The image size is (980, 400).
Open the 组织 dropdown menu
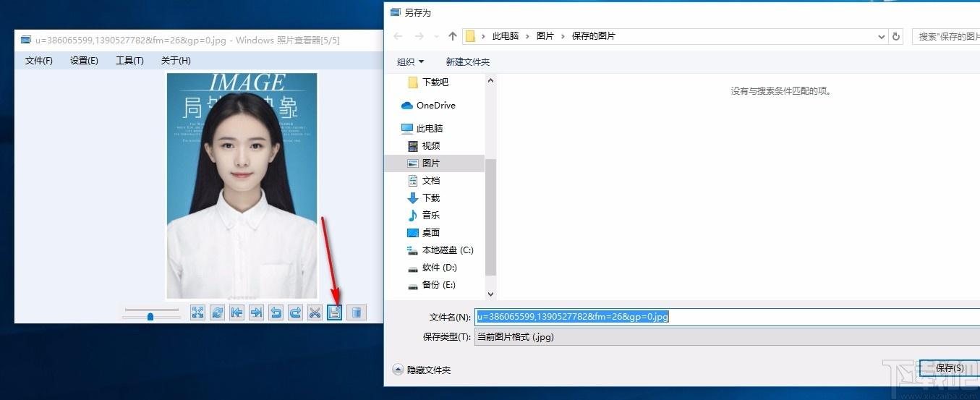411,62
